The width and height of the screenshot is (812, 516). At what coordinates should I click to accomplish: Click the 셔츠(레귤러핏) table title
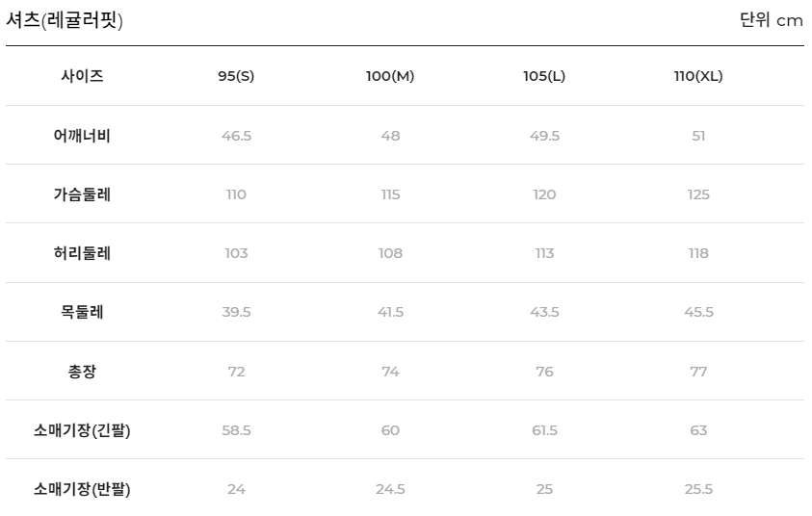click(65, 20)
